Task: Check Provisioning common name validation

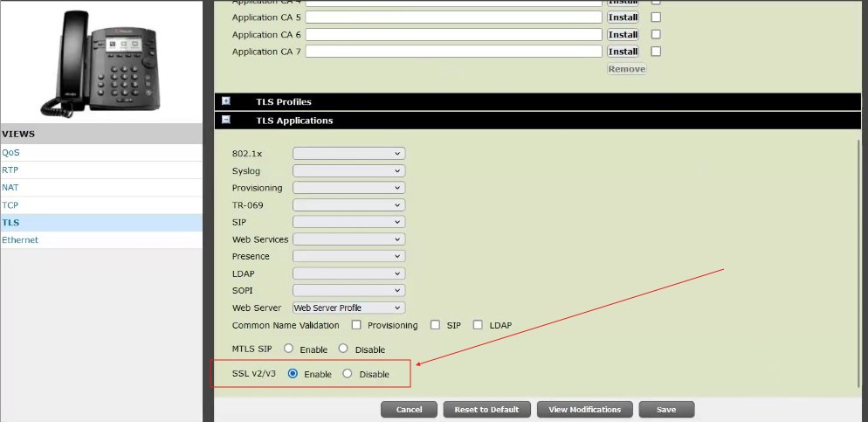Action: pos(356,325)
